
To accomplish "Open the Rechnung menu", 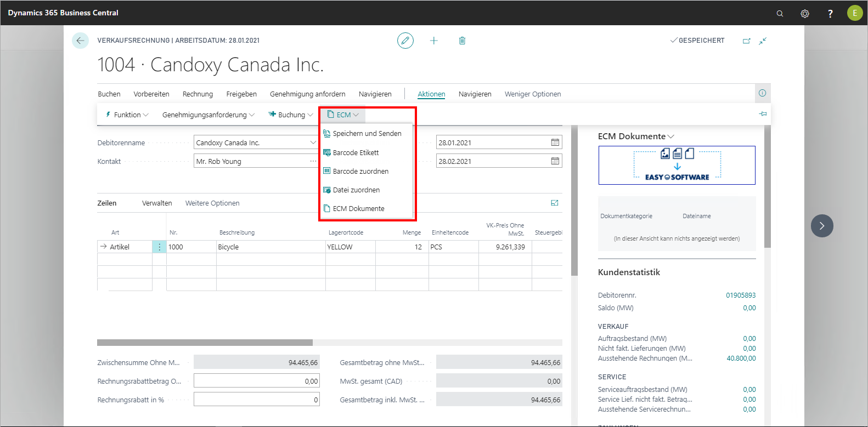I will click(198, 94).
